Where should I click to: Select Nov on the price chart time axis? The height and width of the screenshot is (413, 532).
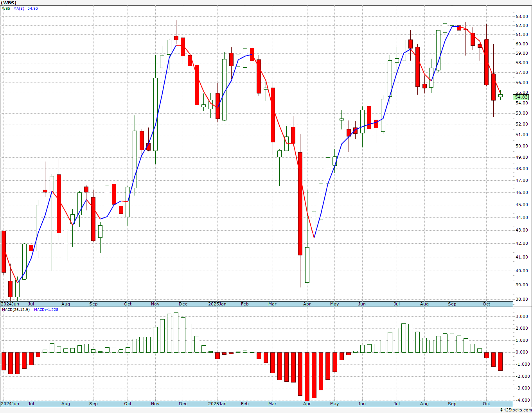coord(155,304)
